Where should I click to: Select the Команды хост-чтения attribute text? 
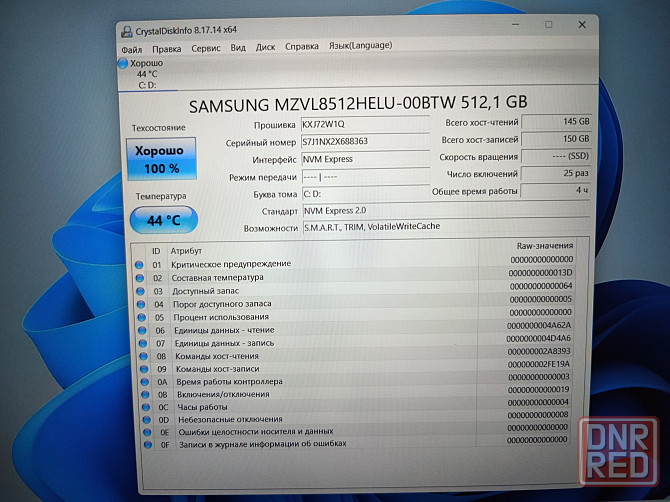(217, 356)
